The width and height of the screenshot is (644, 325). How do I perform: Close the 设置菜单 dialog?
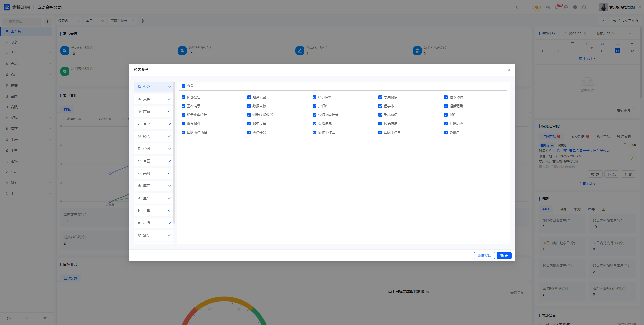click(x=509, y=70)
